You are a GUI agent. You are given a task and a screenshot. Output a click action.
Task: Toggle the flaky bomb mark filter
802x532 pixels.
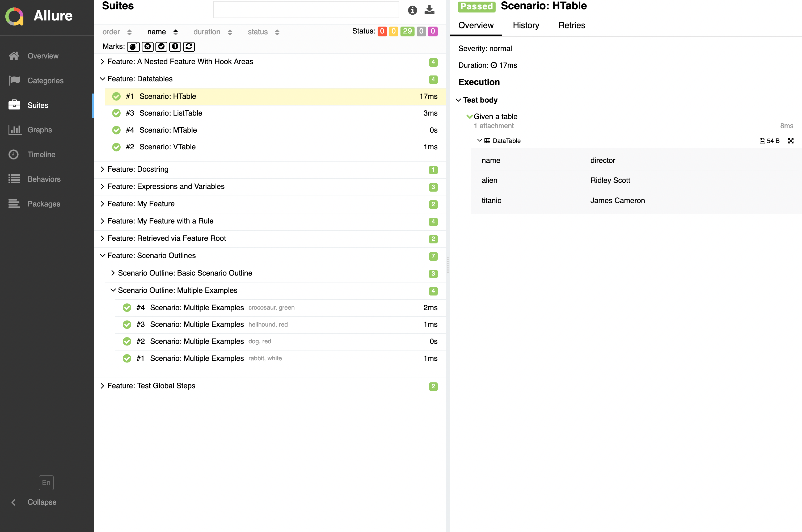pos(133,47)
